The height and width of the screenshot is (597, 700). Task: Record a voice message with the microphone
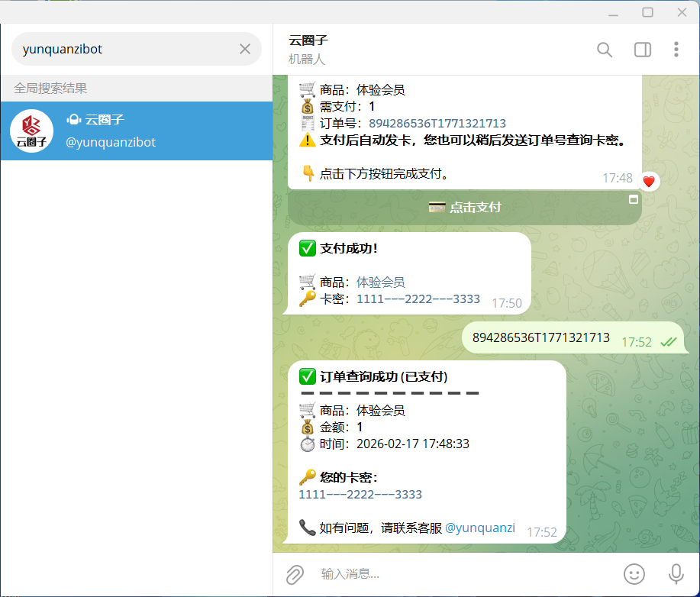[x=675, y=573]
